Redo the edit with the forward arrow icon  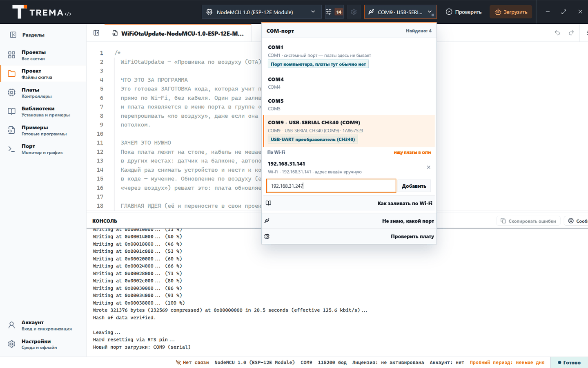(571, 33)
